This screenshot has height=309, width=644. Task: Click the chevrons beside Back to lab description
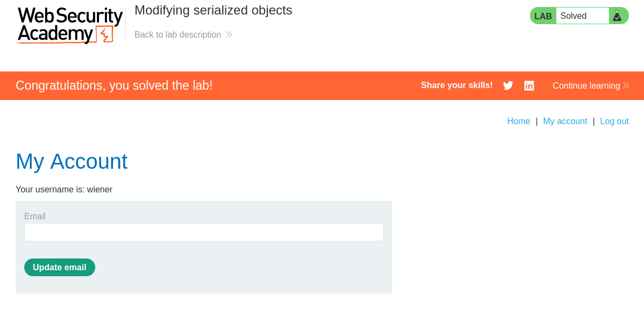pos(229,34)
